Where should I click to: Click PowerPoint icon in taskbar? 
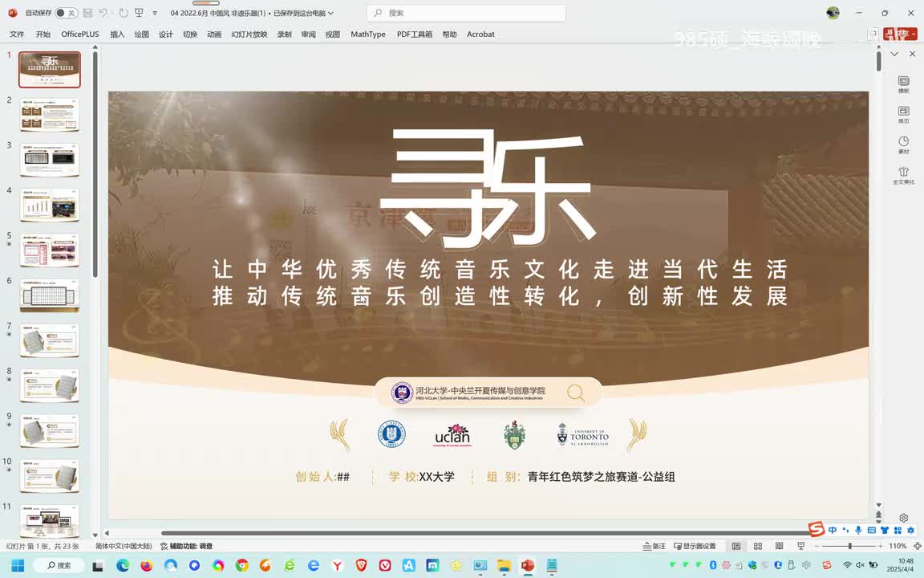(528, 566)
